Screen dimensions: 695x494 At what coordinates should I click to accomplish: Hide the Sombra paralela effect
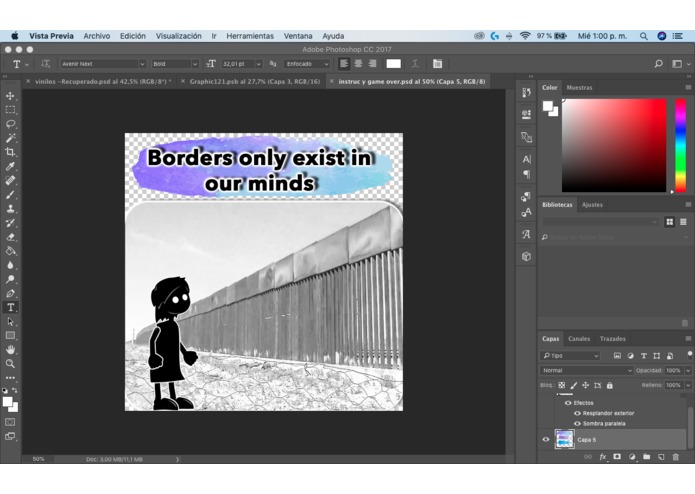(x=577, y=424)
